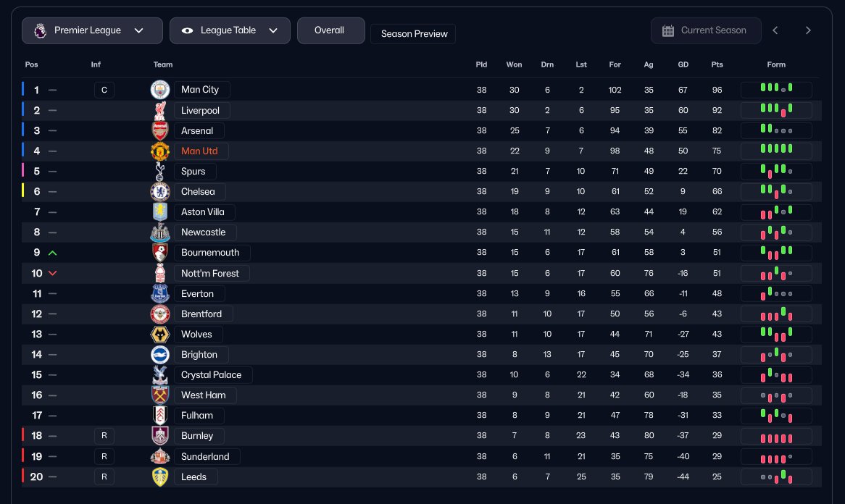
Task: Click the Arsenal club crest icon
Action: tap(160, 130)
